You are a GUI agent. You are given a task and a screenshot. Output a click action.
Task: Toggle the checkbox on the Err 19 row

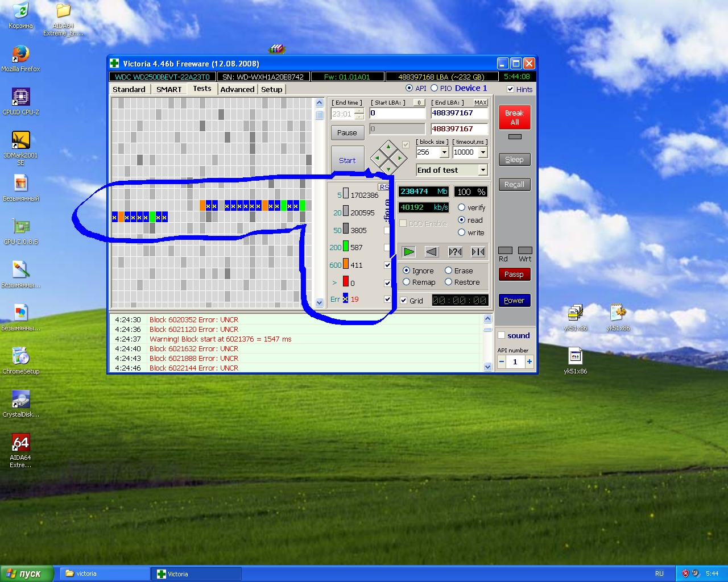(387, 300)
